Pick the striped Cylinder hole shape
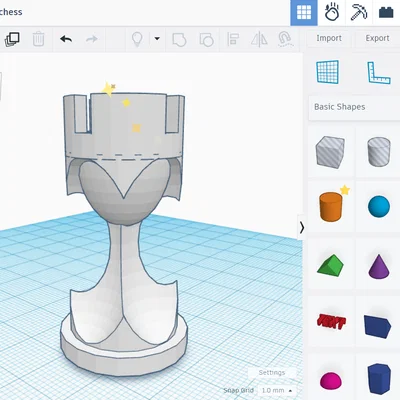Viewport: 400px width, 400px height. point(379,152)
